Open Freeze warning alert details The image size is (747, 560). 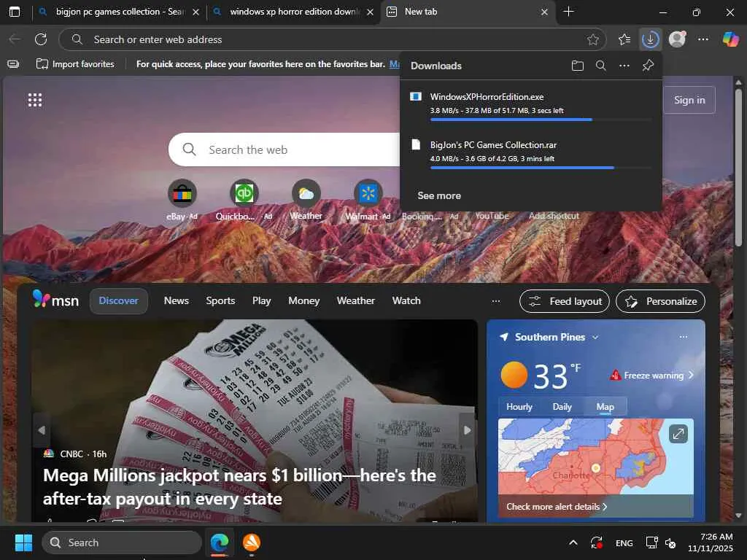pos(651,376)
